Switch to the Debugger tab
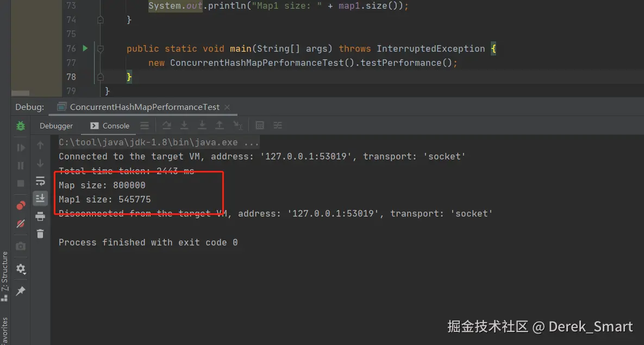The height and width of the screenshot is (345, 644). pyautogui.click(x=56, y=126)
